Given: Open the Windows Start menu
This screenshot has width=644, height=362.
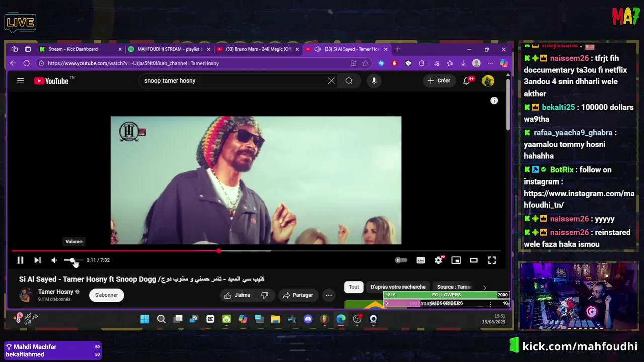Looking at the screenshot, I should click(145, 319).
